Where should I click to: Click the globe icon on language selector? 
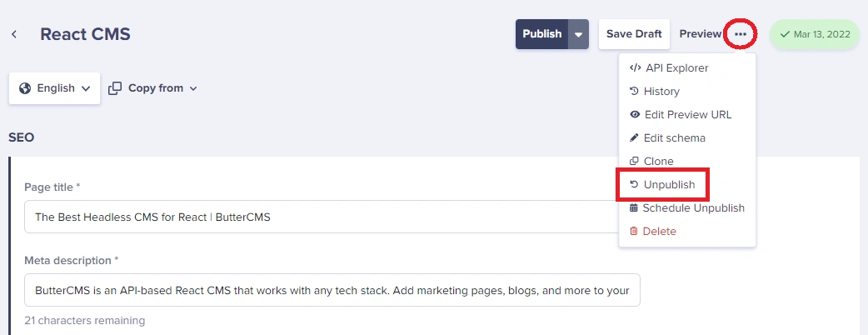tap(25, 88)
